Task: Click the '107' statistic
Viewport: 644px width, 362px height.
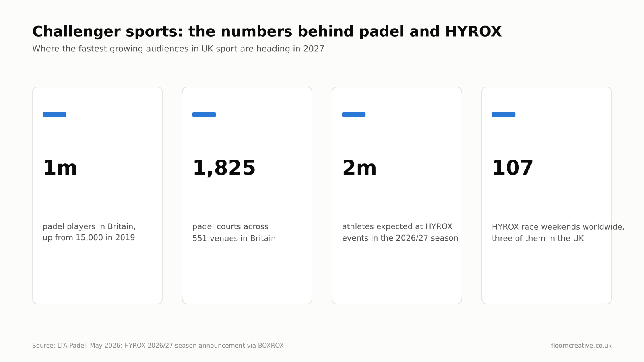Action: click(x=512, y=168)
